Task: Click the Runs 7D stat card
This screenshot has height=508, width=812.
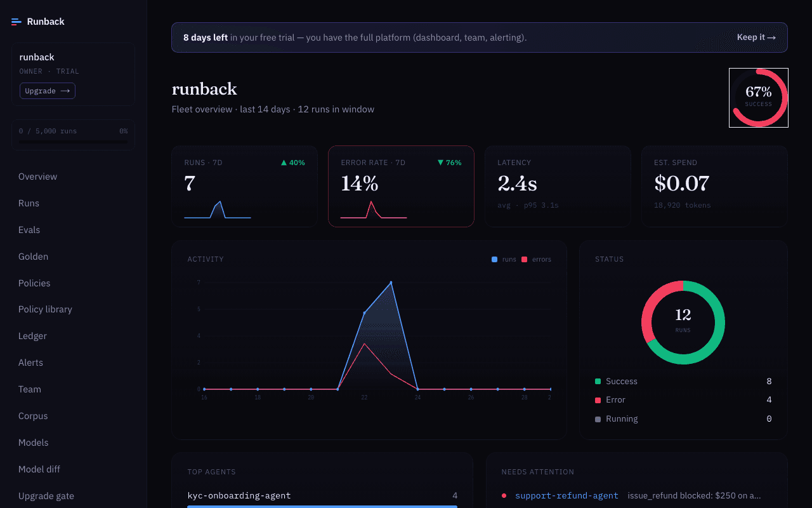Action: (244, 186)
